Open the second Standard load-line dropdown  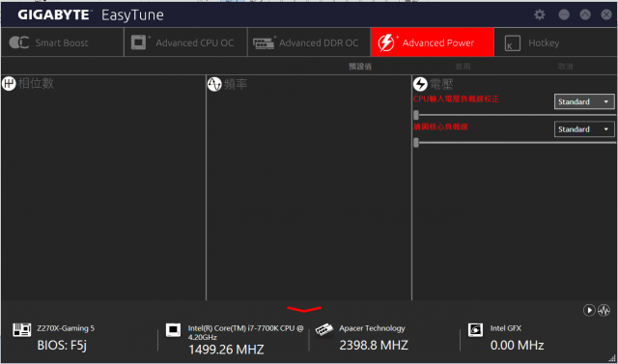point(584,129)
